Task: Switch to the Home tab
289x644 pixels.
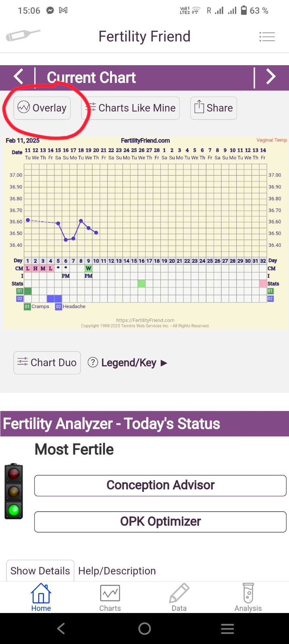Action: coord(41,597)
